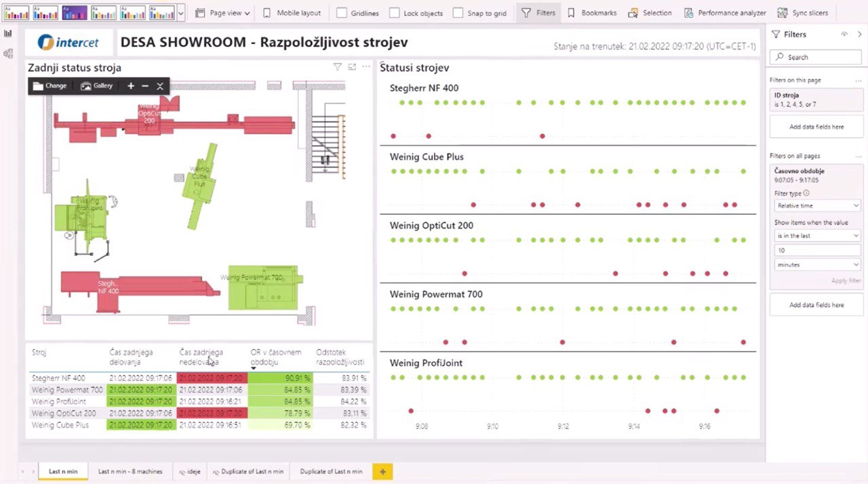The height and width of the screenshot is (484, 868).
Task: Open the minutes unit dropdown
Action: (x=817, y=264)
